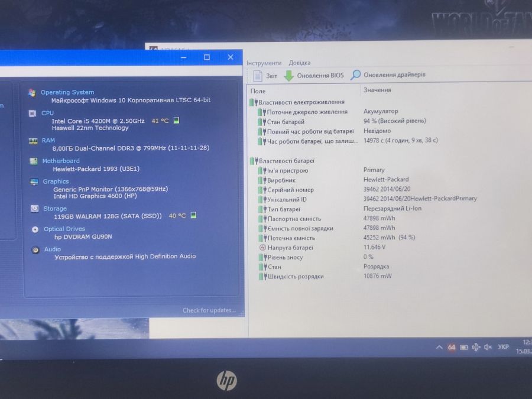
Task: Open the Motherboard section link
Action: tap(61, 161)
